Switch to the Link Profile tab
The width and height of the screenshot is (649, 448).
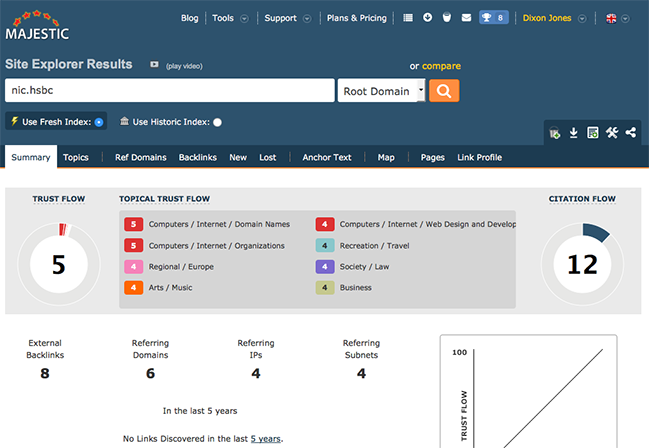(479, 157)
